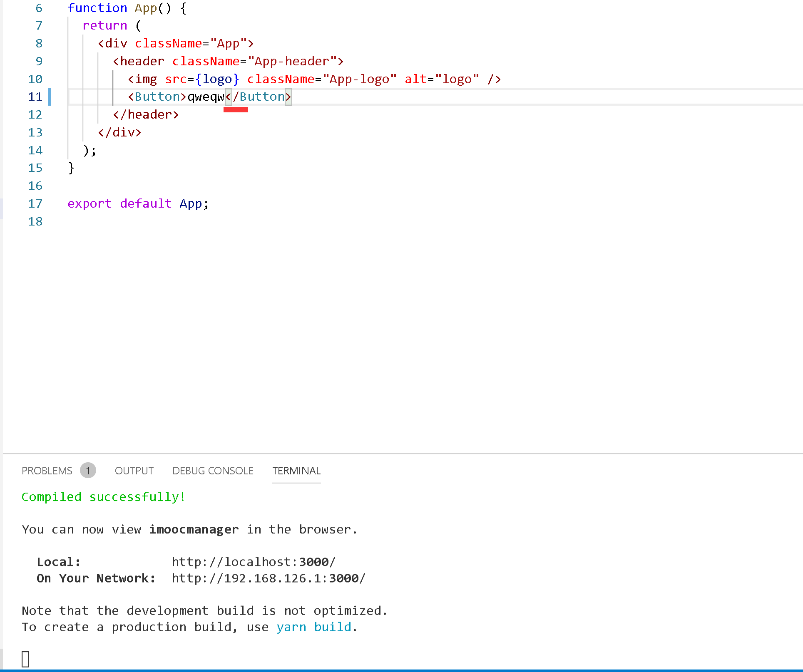This screenshot has height=672, width=803.
Task: Select the TERMINAL tab
Action: 296,471
